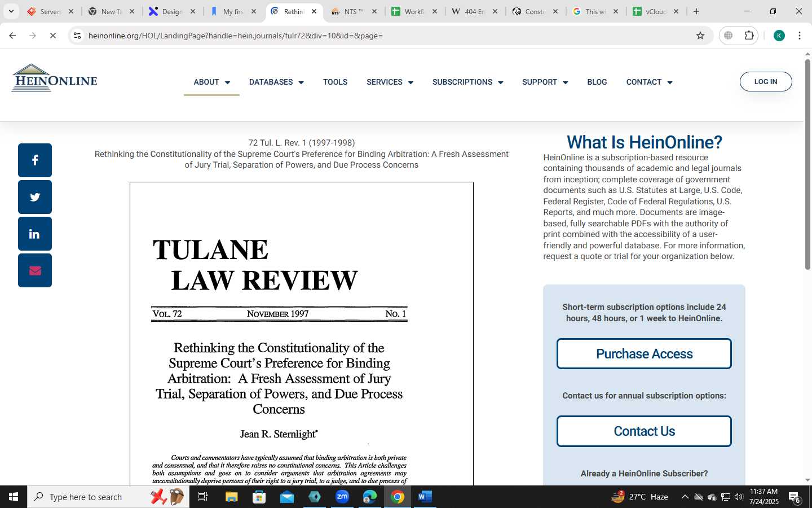The width and height of the screenshot is (812, 508).
Task: Open Microsoft Store from taskbar
Action: pyautogui.click(x=259, y=497)
